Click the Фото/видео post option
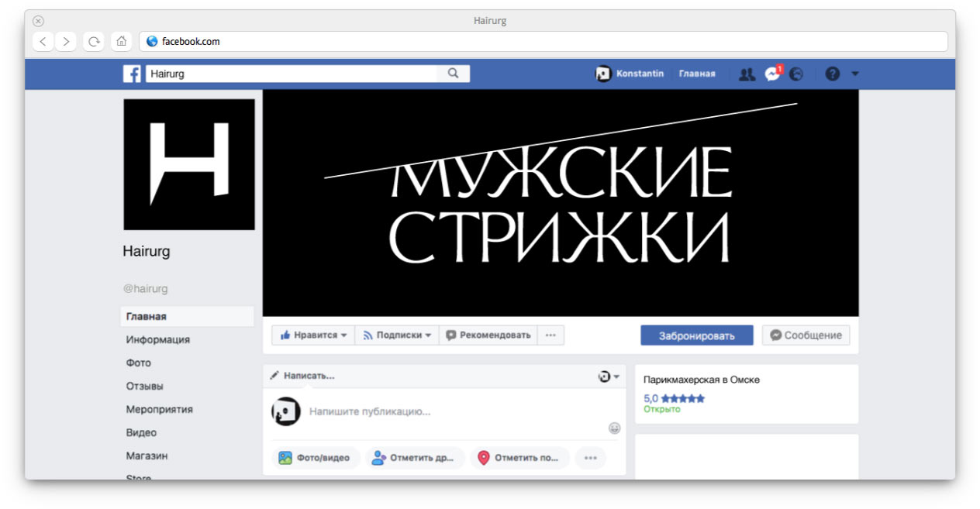Screen dimensions: 980x509 (x=315, y=458)
